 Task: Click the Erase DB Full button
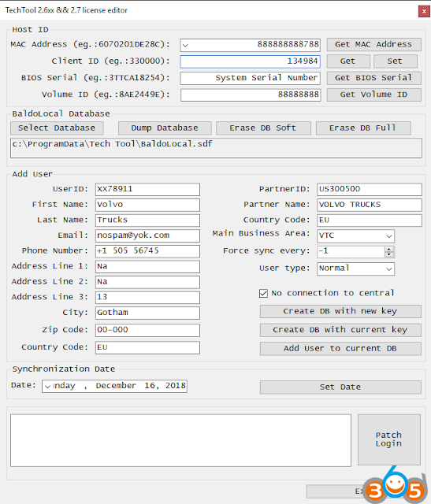[x=362, y=128]
